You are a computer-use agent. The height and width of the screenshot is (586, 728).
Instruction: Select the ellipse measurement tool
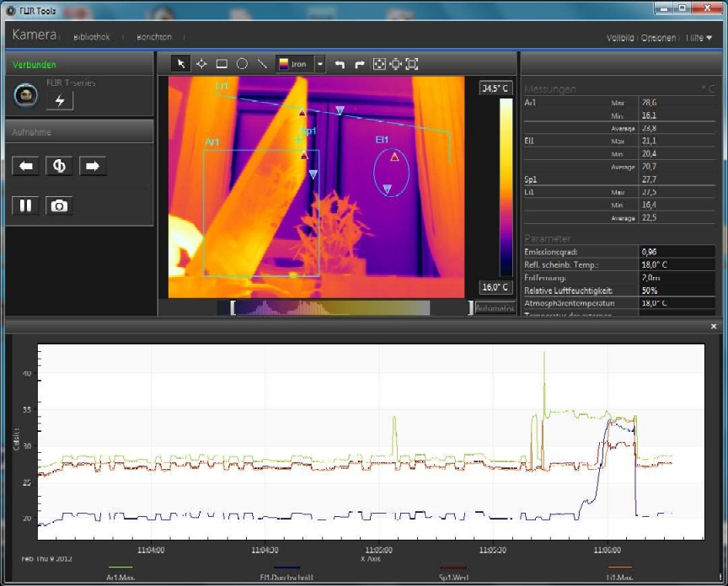(242, 64)
